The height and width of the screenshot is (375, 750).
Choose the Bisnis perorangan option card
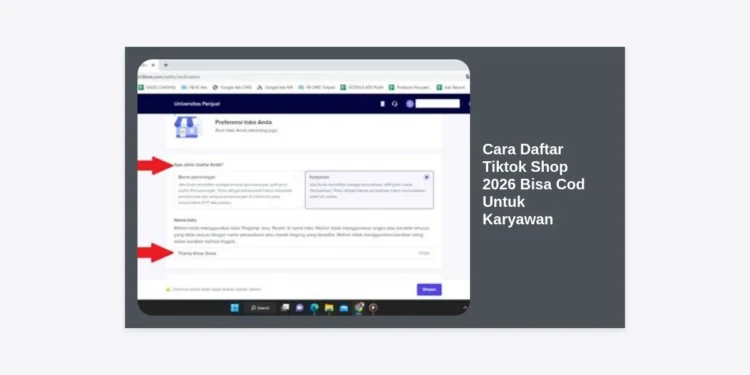pos(238,190)
